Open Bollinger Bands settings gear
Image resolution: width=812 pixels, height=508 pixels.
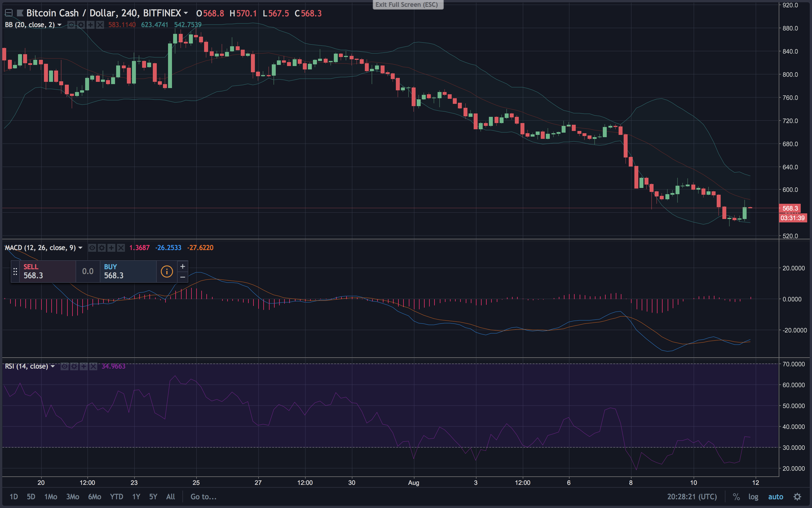81,25
